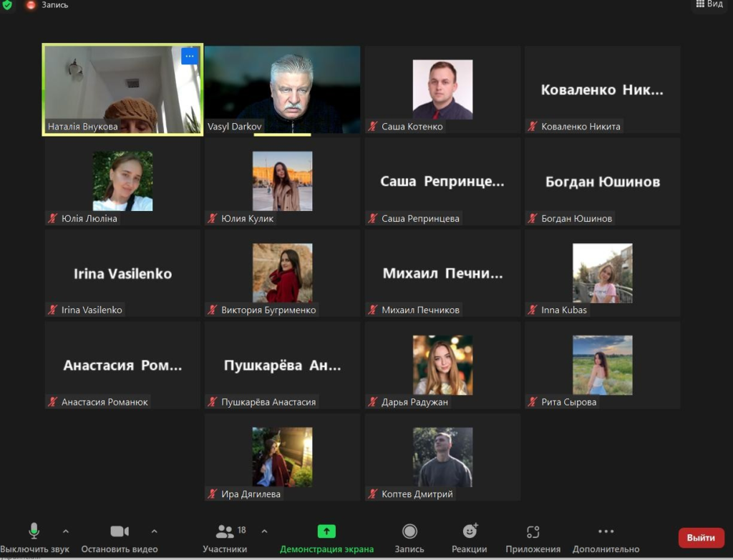
Task: Open the Приложения apps icon
Action: pyautogui.click(x=533, y=531)
